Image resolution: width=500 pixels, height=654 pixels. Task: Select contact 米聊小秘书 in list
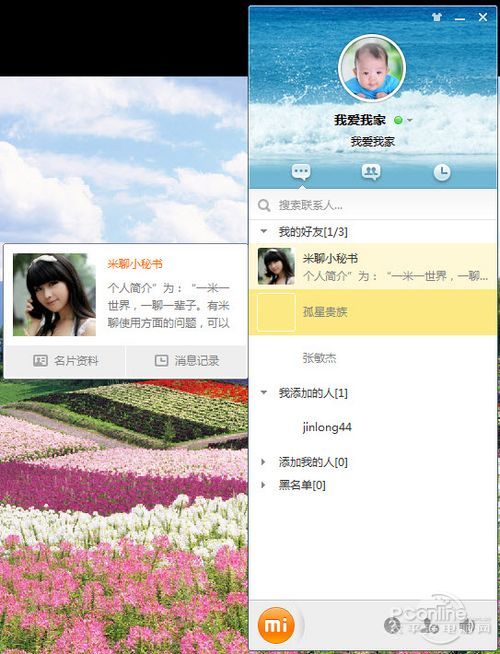pyautogui.click(x=372, y=267)
